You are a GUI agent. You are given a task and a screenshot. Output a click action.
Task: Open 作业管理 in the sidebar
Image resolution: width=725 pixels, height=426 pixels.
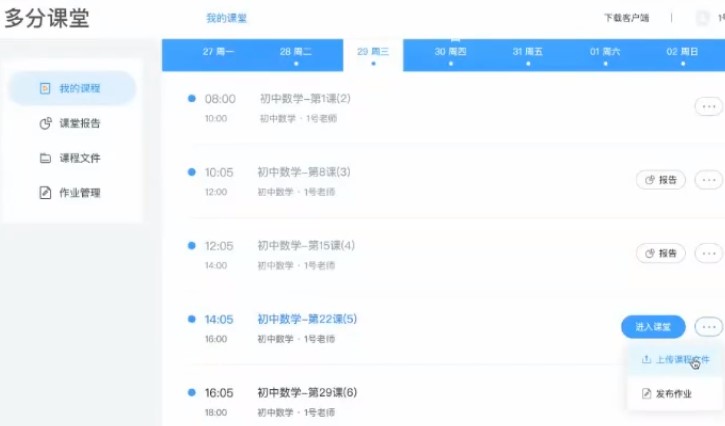(72, 193)
